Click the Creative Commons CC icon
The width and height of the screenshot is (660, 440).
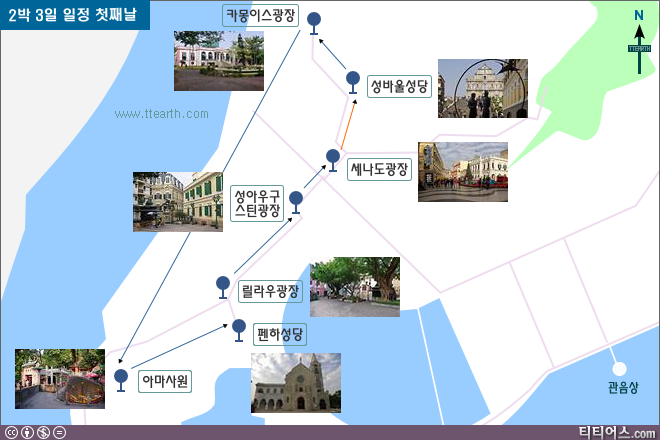point(11,432)
